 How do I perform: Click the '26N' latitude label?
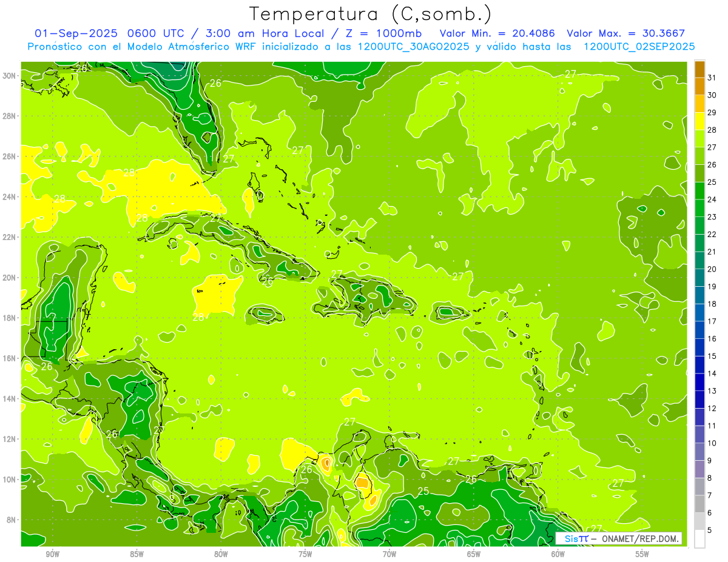coord(9,156)
